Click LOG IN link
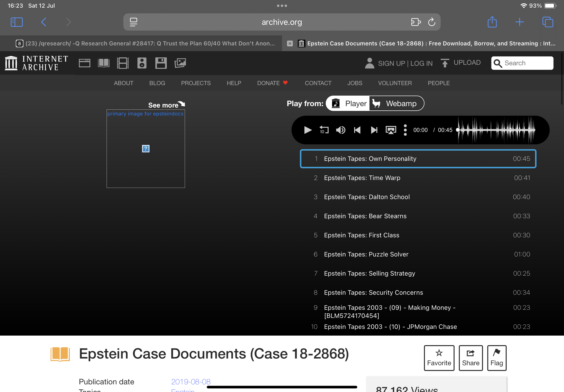The image size is (564, 392). click(x=421, y=63)
